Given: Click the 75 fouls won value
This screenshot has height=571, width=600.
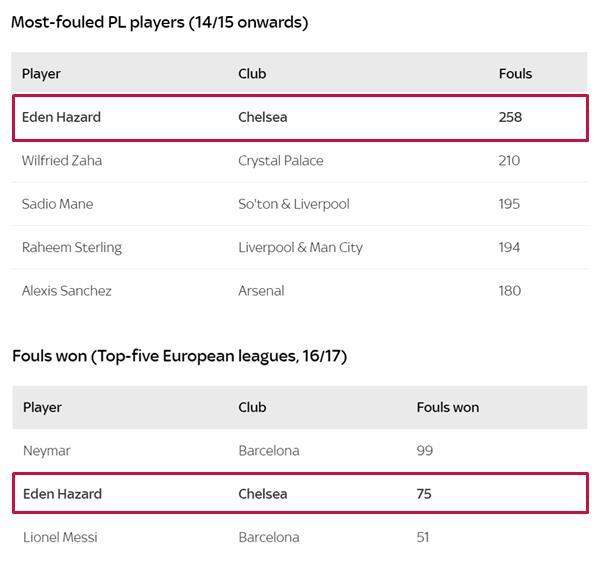Looking at the screenshot, I should click(x=425, y=494).
